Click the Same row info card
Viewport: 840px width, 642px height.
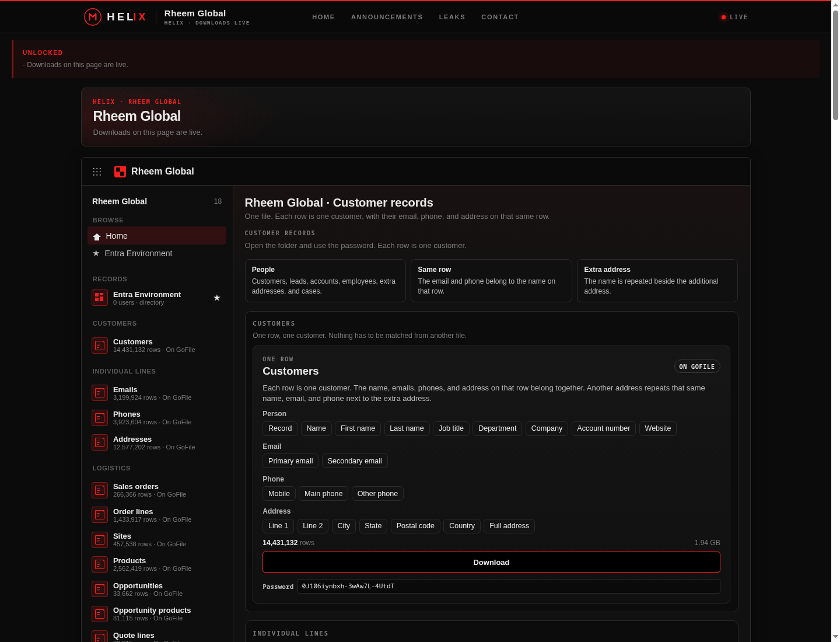pos(491,281)
